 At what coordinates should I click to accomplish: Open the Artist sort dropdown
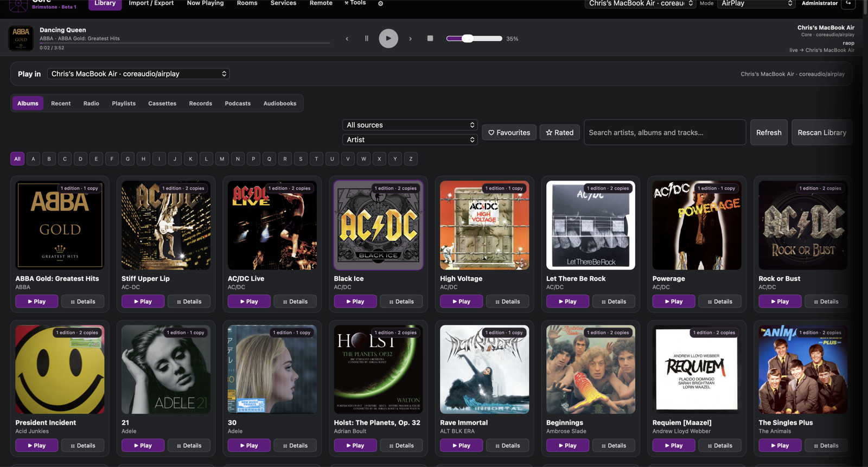(410, 139)
